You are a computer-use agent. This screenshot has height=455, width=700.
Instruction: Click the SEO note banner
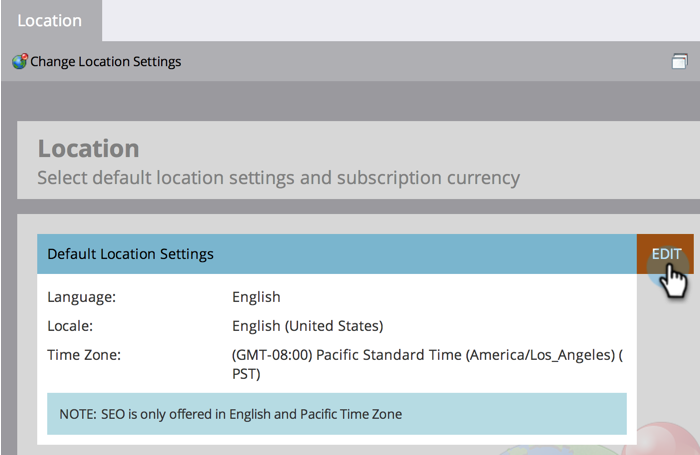click(337, 414)
